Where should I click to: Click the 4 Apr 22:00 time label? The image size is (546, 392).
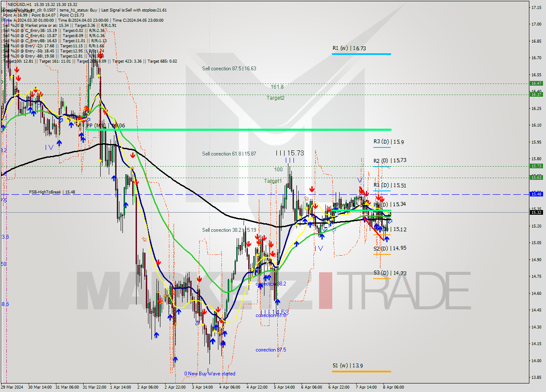tap(258, 387)
